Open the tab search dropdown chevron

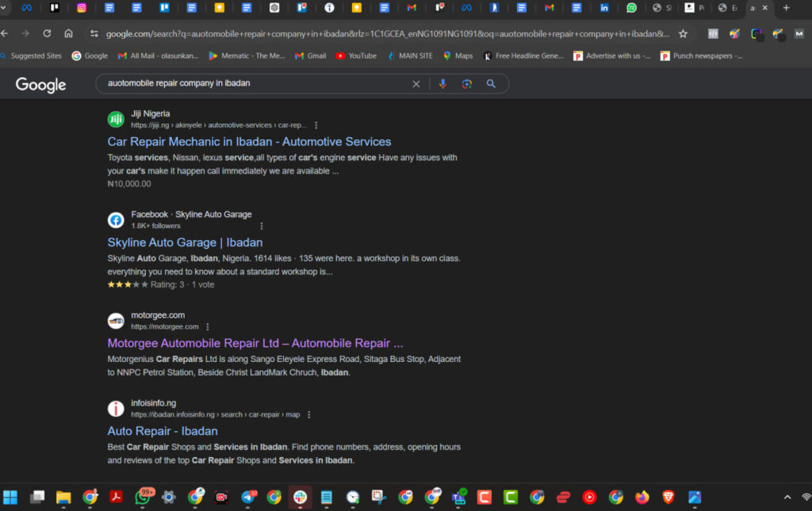pyautogui.click(x=3, y=8)
